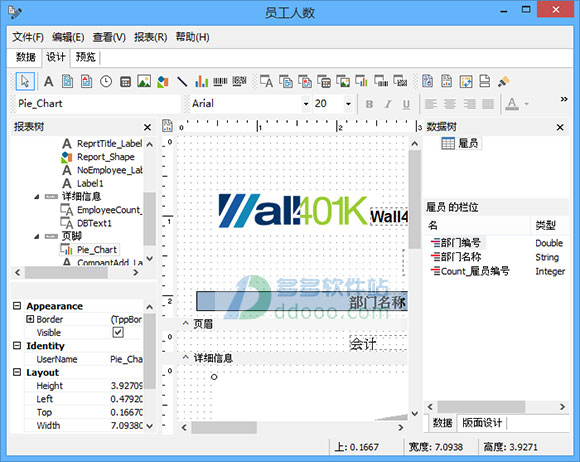Open the Arial font name dropdown
580x462 pixels.
pos(306,104)
